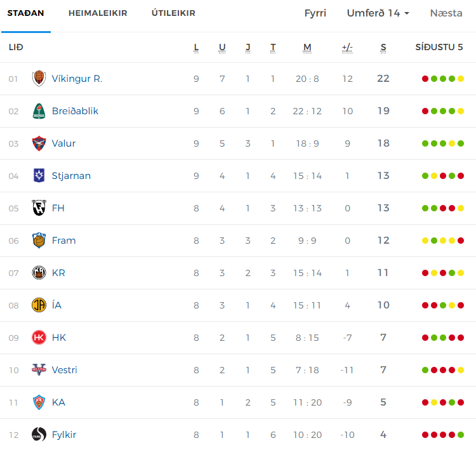Click the Fram team badge
Image resolution: width=476 pixels, height=450 pixels.
point(39,241)
